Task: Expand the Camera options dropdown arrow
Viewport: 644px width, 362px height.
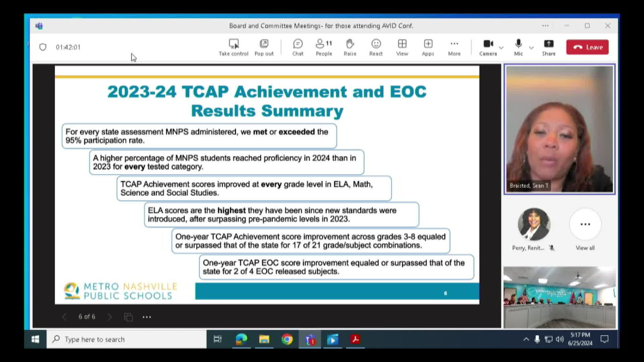Action: (x=501, y=48)
